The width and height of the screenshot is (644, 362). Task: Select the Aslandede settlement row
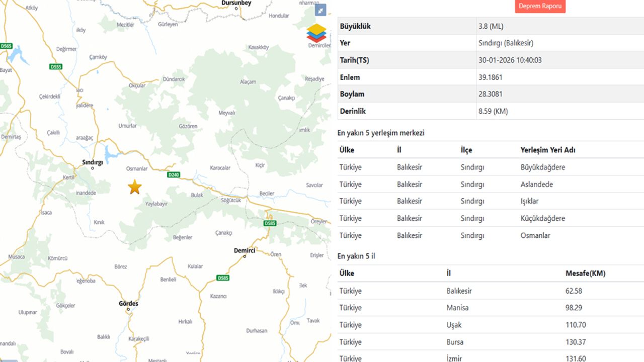(490, 185)
